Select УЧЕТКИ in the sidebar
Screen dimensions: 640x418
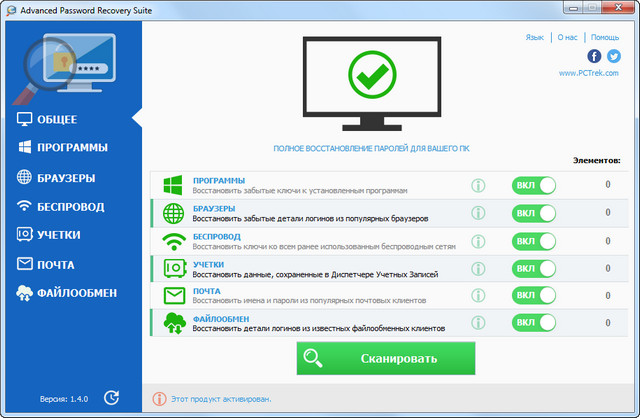coord(49,234)
